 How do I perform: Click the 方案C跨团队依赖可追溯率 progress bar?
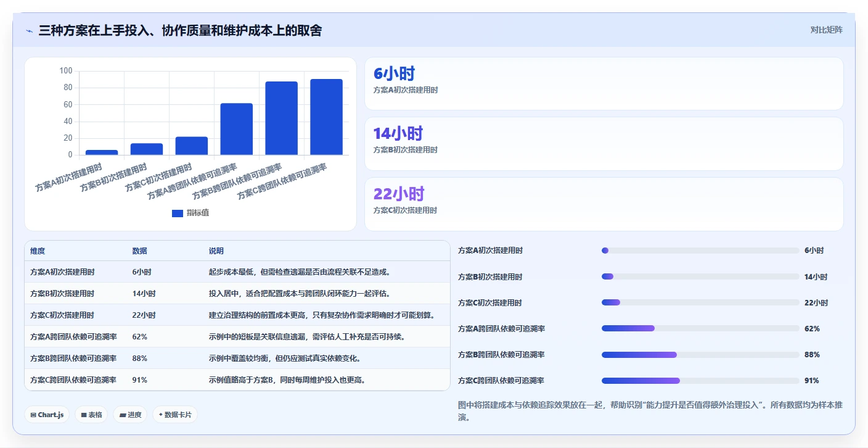(700, 380)
